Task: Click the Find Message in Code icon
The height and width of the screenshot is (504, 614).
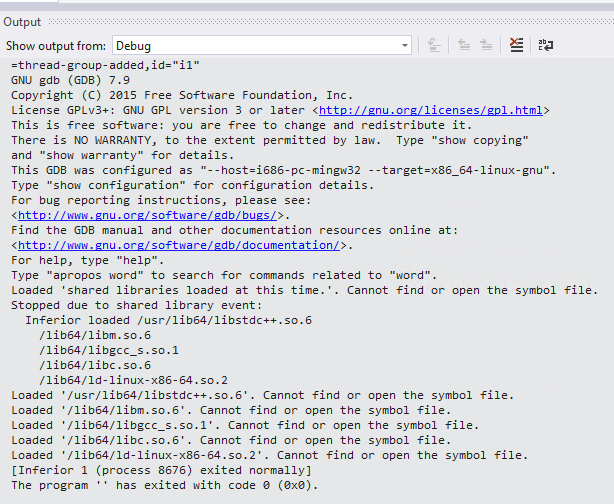Action: pyautogui.click(x=434, y=45)
